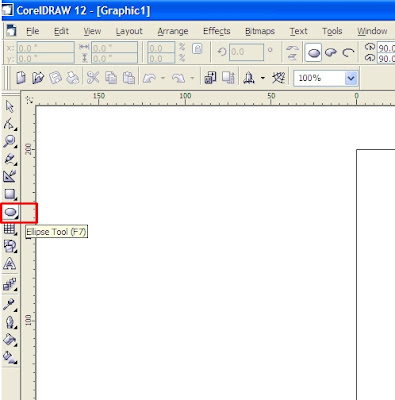Open the Tools menu
The image size is (395, 400).
tap(332, 31)
